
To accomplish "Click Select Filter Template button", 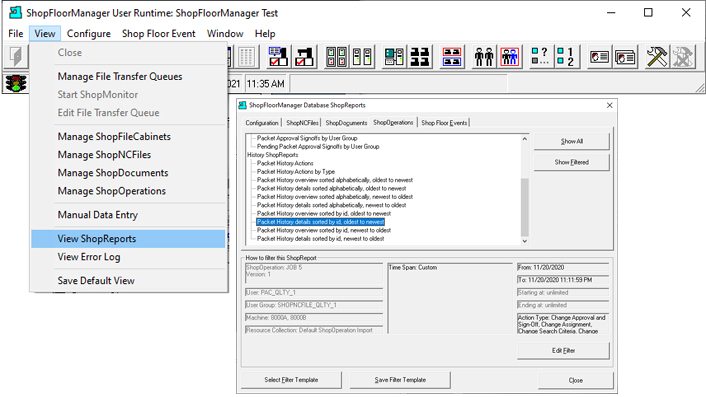I will (291, 379).
